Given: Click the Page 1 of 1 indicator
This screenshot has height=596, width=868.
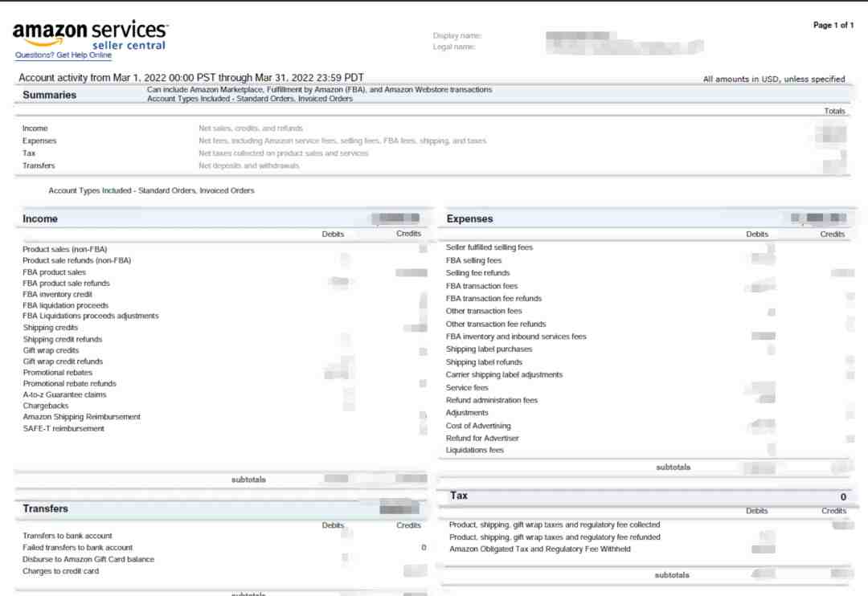Looking at the screenshot, I should tap(833, 26).
